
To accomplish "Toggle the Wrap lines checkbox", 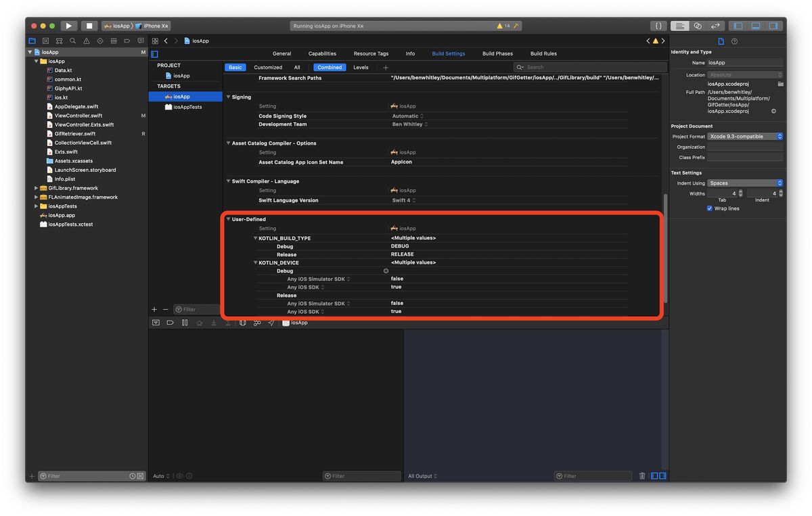I will click(709, 208).
